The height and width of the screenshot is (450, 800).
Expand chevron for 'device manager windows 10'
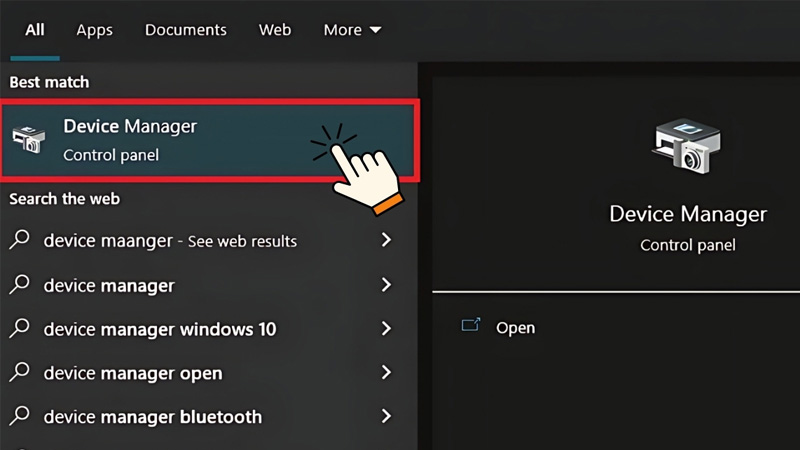[x=386, y=329]
